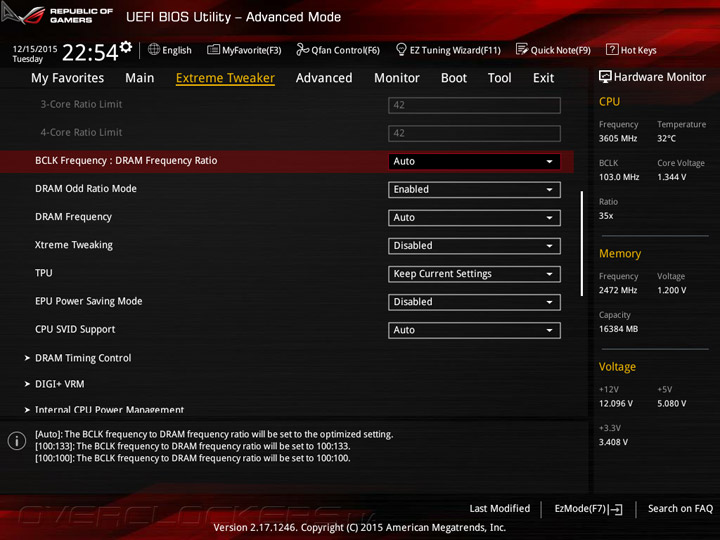
Task: Click Search on FAQ
Action: tap(680, 508)
